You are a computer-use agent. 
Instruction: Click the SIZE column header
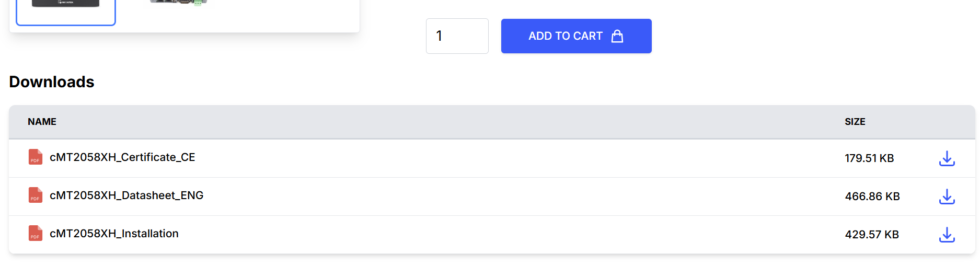point(855,122)
